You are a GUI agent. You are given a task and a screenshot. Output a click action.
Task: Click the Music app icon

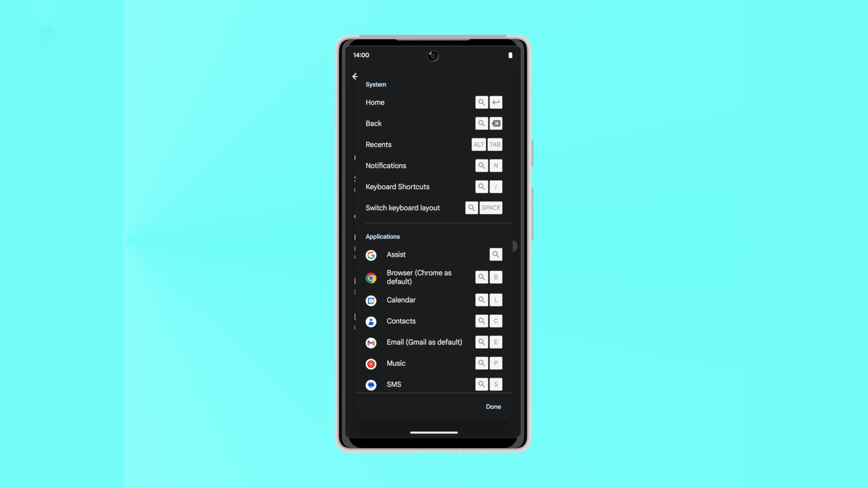coord(371,363)
